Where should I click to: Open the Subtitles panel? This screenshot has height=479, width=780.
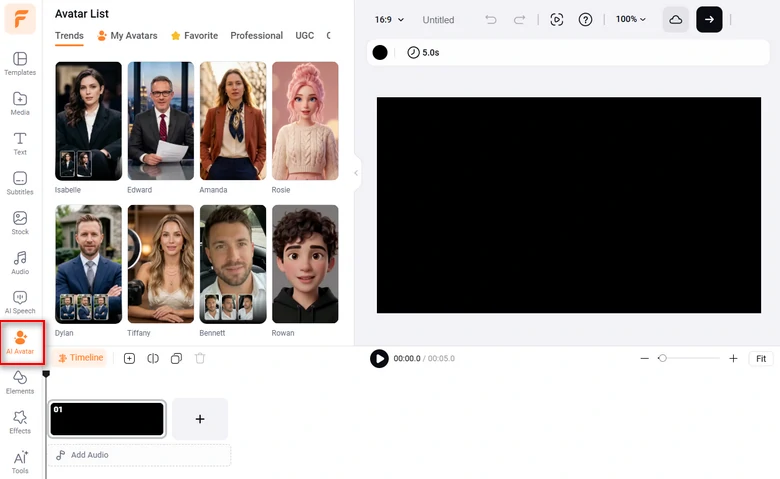[20, 183]
